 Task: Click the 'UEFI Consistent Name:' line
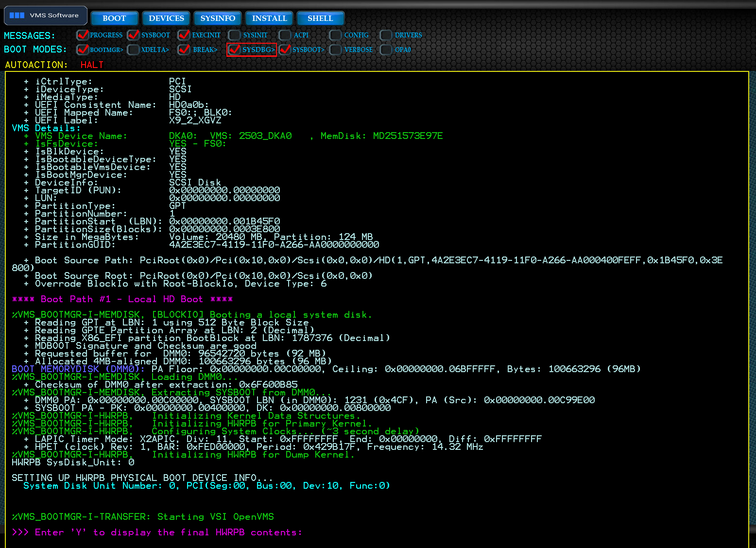[x=116, y=105]
